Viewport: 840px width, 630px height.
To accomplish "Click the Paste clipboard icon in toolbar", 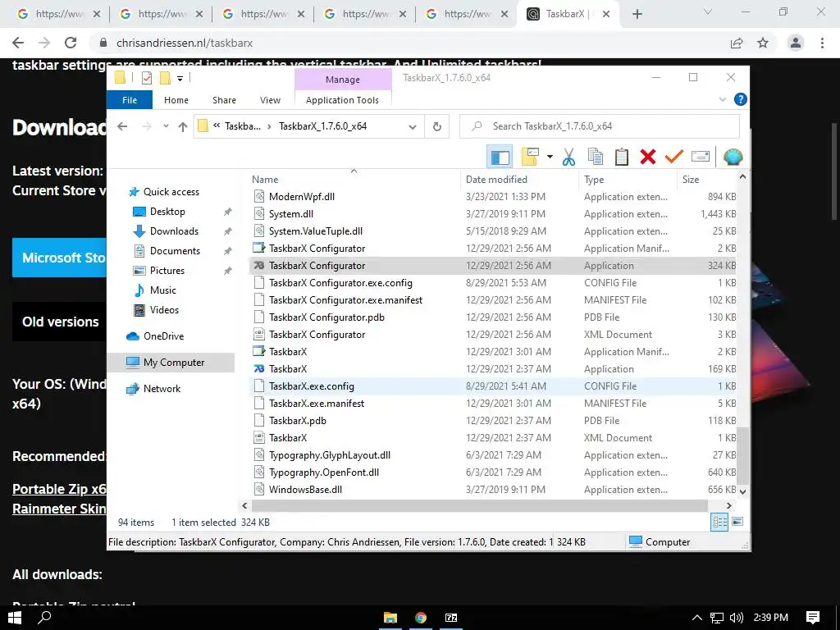I will point(622,157).
